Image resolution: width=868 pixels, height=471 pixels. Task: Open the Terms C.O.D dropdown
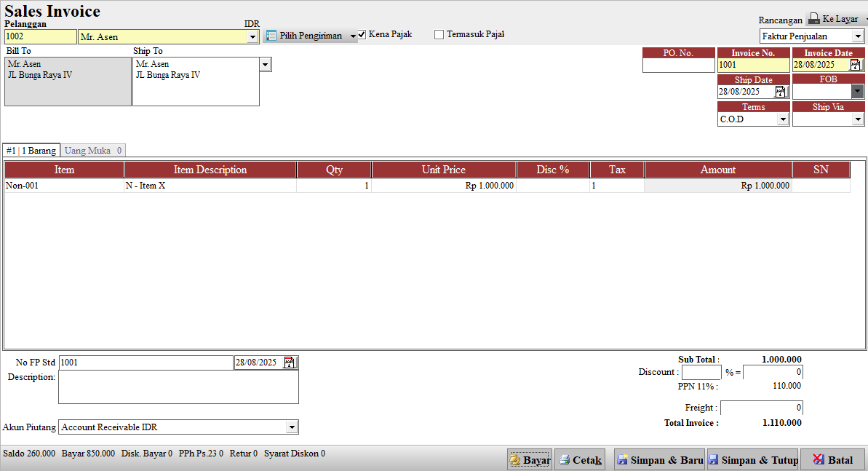[x=783, y=119]
